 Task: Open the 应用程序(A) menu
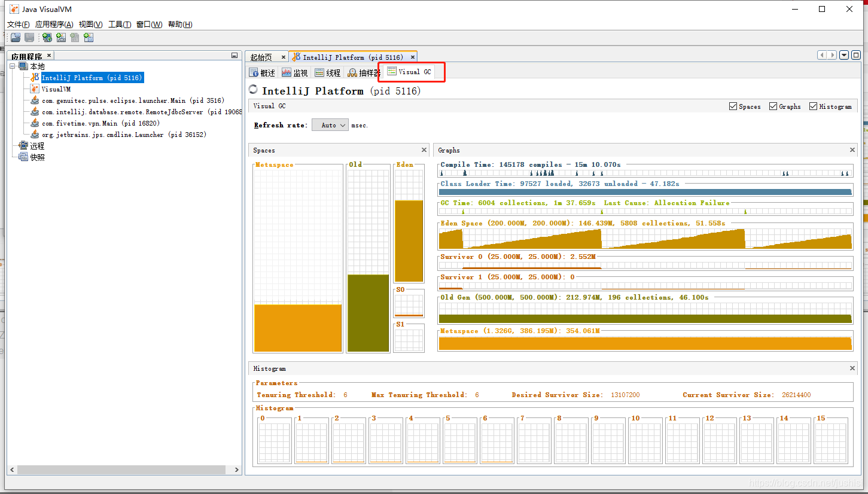54,25
